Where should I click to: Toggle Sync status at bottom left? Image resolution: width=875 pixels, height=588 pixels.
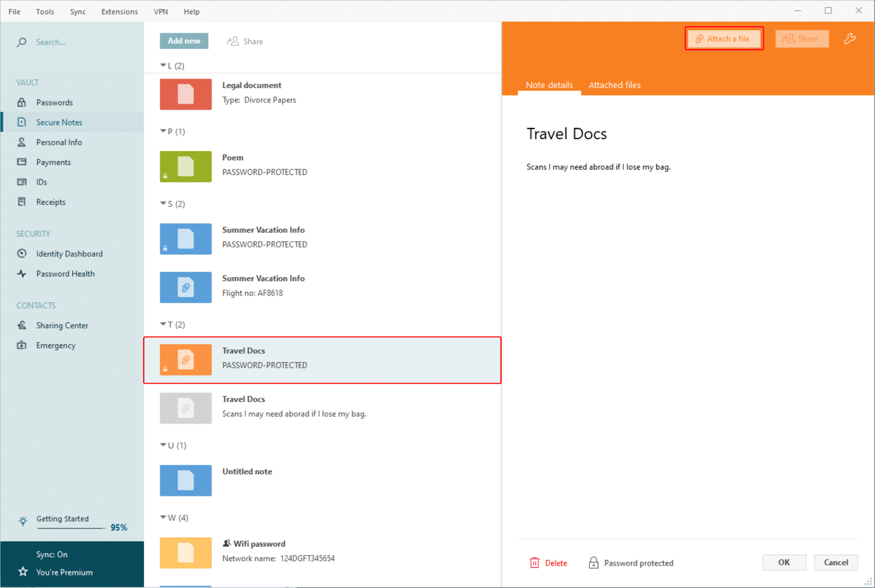pos(51,554)
